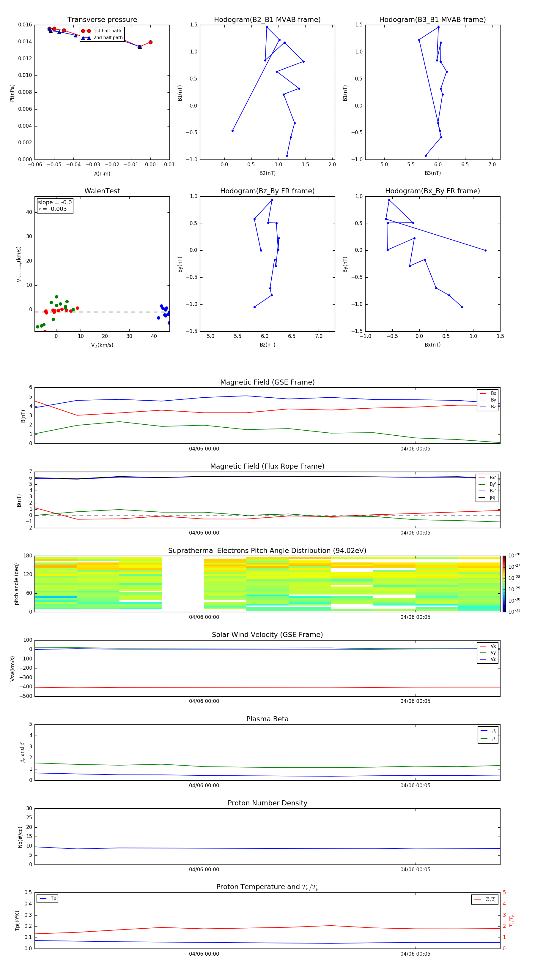Click the By' legend entry in Flux Rope plot
Viewport: 535px width, 980px height.
click(487, 484)
